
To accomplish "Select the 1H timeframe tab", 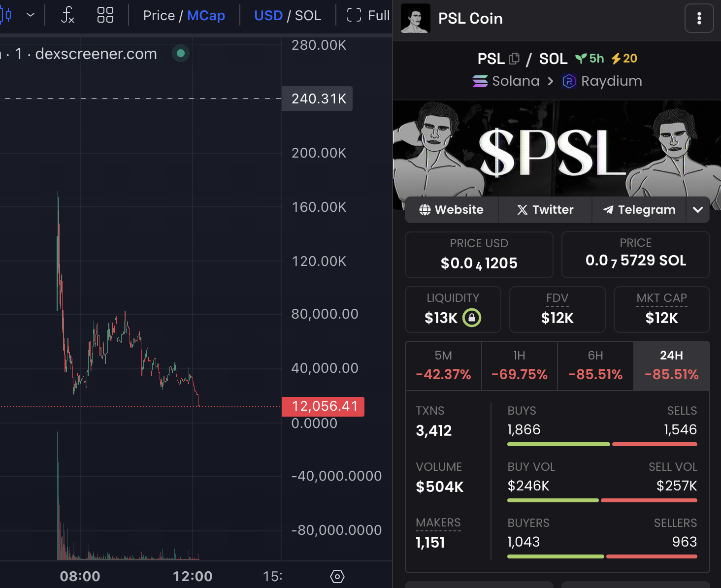I will pyautogui.click(x=519, y=366).
